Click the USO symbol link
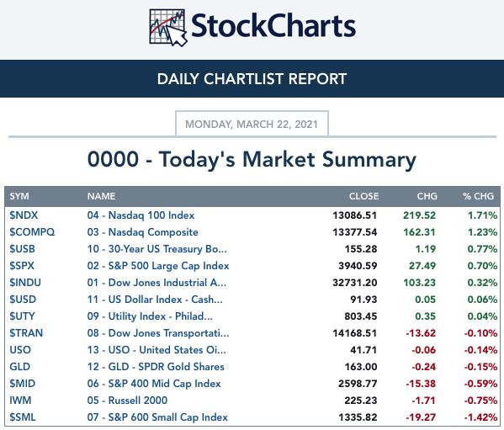Screen dimensions: 504x430 point(20,350)
